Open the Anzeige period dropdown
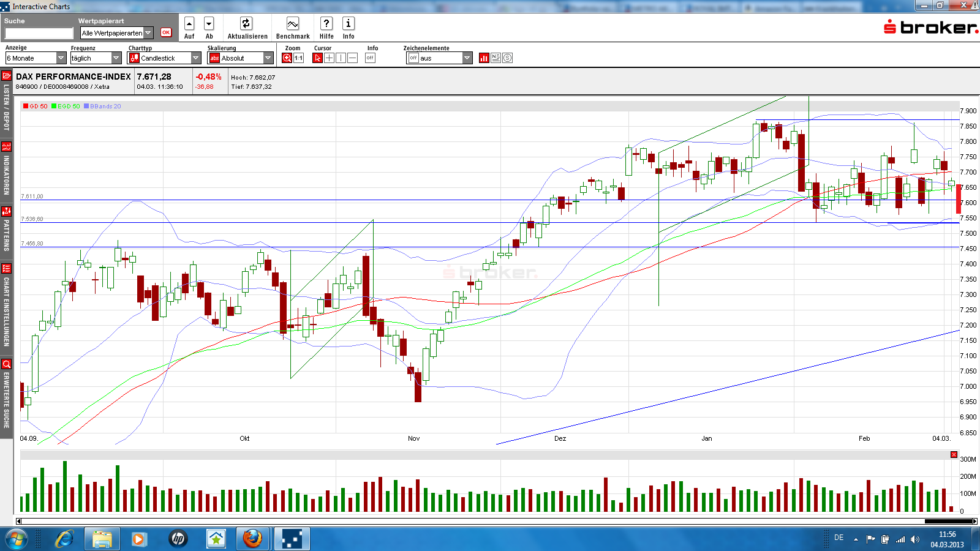 36,58
